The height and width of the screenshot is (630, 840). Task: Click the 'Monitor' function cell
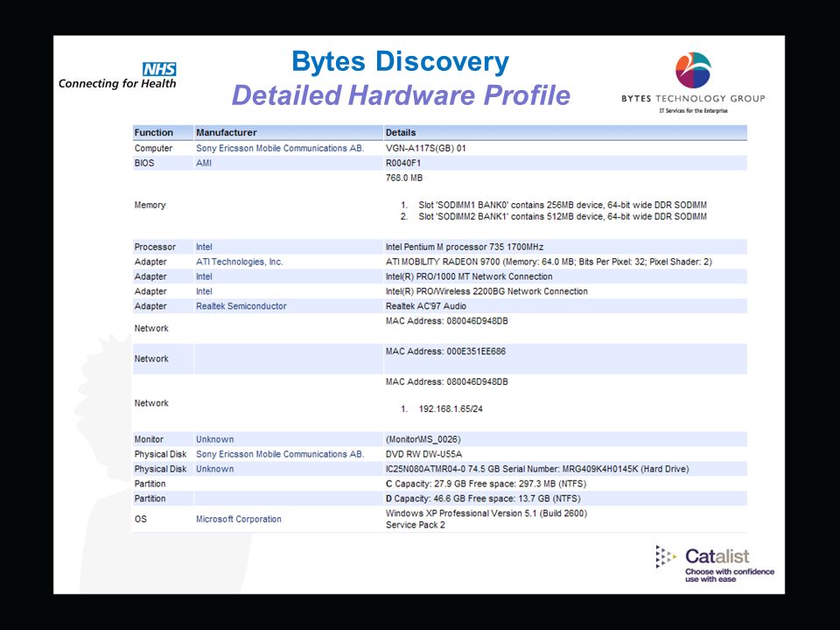(149, 439)
